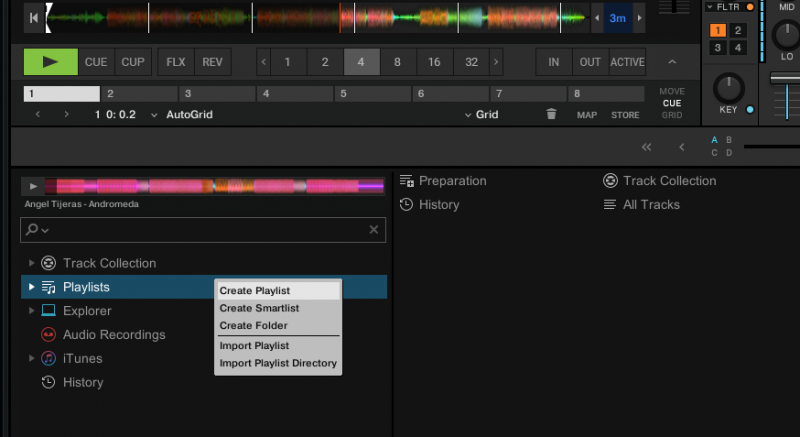Image resolution: width=800 pixels, height=437 pixels.
Task: Select hotcue slot 5
Action: [373, 93]
